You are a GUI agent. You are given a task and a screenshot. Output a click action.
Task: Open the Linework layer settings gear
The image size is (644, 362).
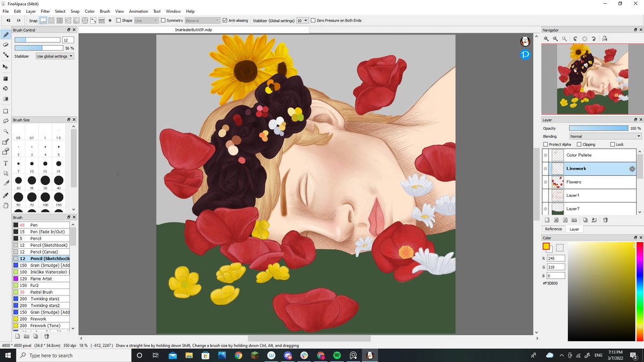point(632,168)
